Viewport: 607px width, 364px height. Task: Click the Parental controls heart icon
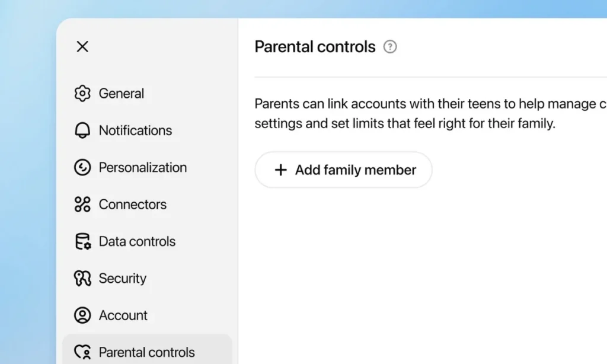82,353
